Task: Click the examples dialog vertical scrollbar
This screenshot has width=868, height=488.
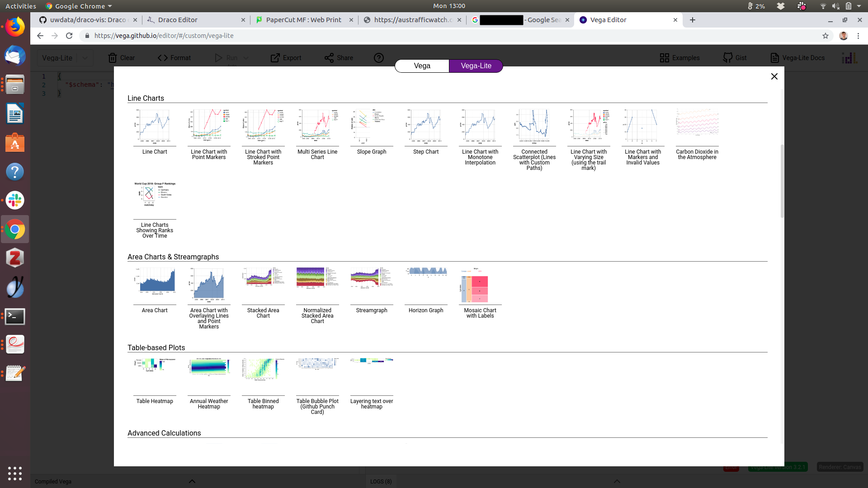Action: (782, 181)
